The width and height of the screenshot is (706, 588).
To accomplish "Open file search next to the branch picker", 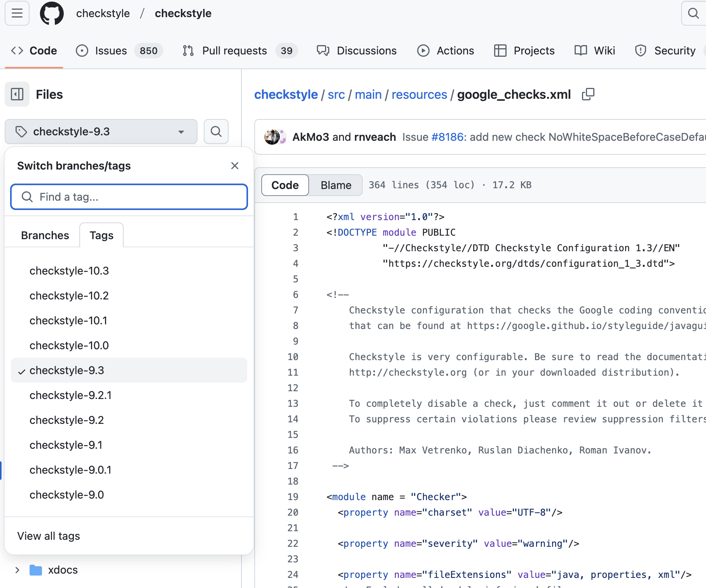I will [x=216, y=131].
